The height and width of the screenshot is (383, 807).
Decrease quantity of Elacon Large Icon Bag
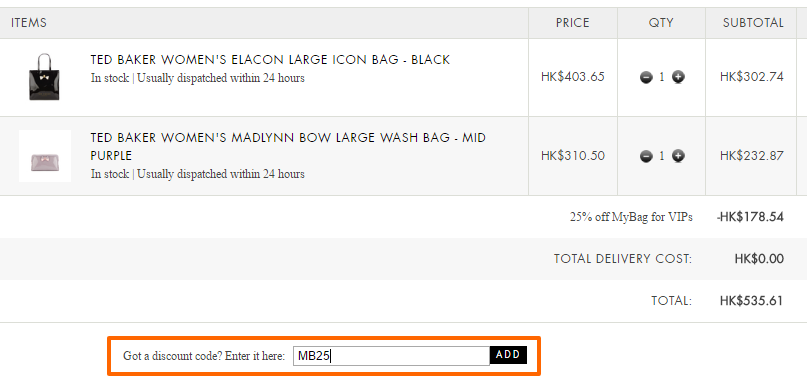click(x=646, y=78)
